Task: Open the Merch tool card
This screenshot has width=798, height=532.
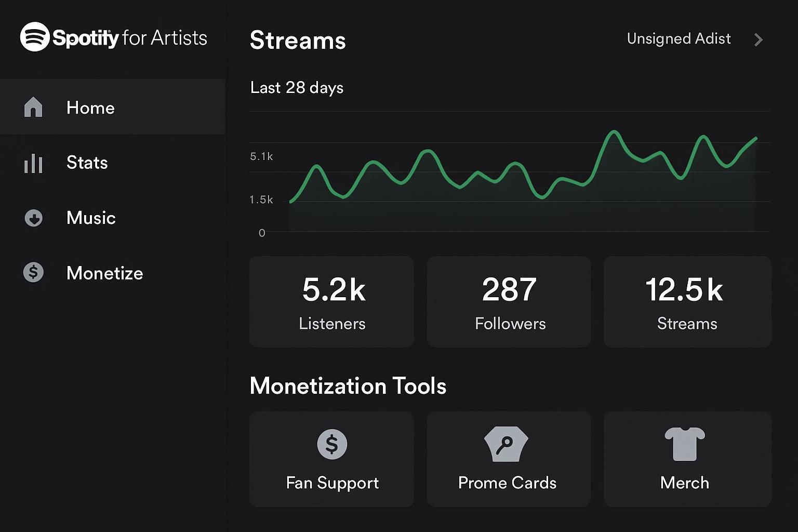Action: click(x=686, y=459)
